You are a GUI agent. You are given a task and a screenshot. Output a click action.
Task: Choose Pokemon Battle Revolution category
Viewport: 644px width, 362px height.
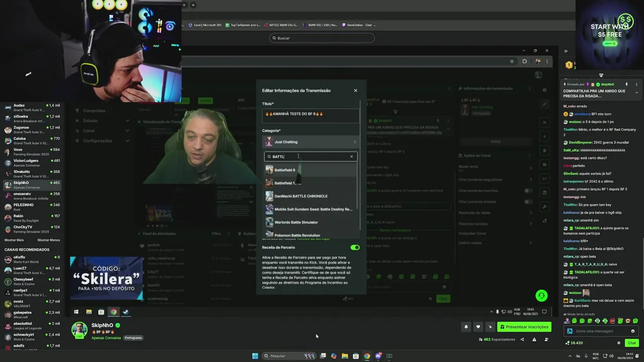tap(311, 235)
